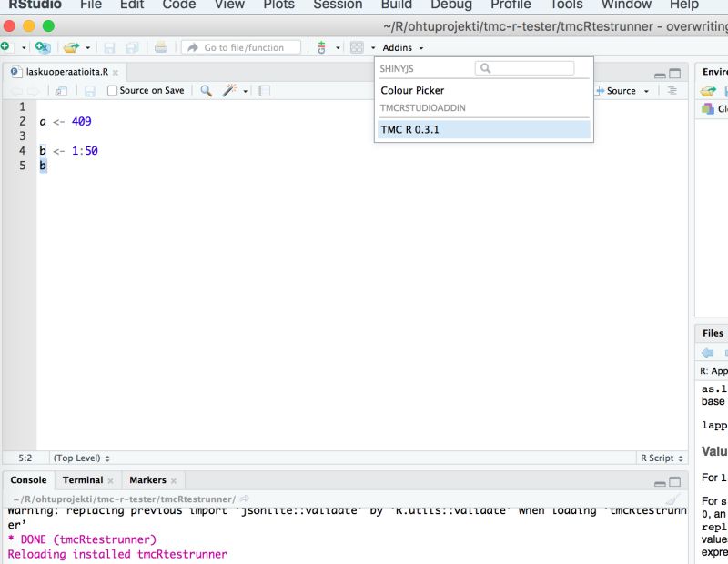Click the editor save document icon

(89, 91)
